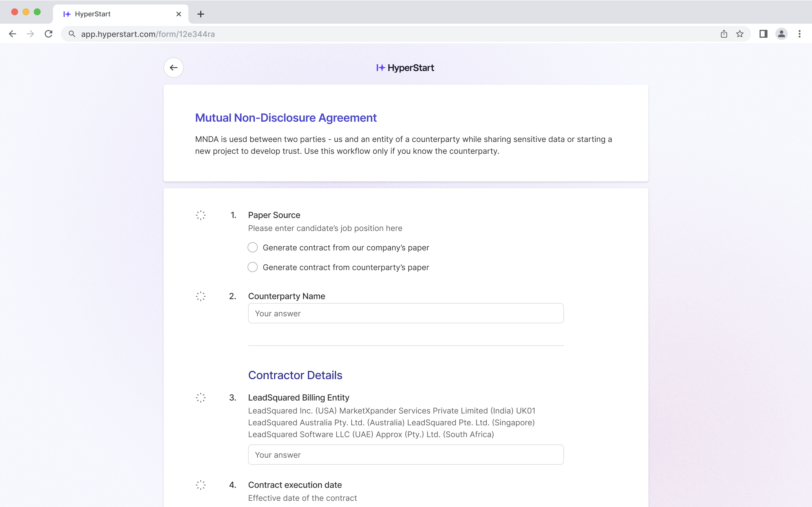
Task: Click the HyperStart logo in header
Action: pyautogui.click(x=405, y=68)
